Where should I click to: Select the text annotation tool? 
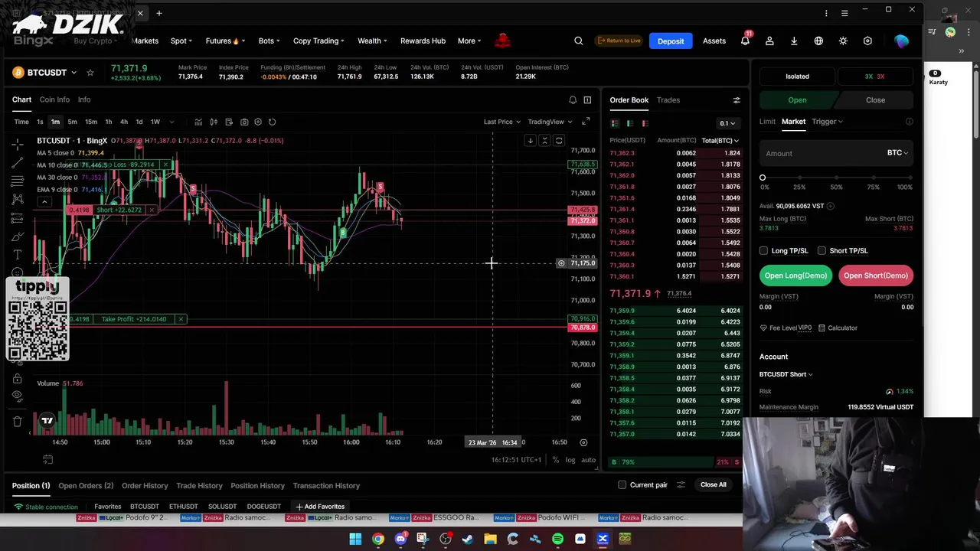click(x=17, y=254)
